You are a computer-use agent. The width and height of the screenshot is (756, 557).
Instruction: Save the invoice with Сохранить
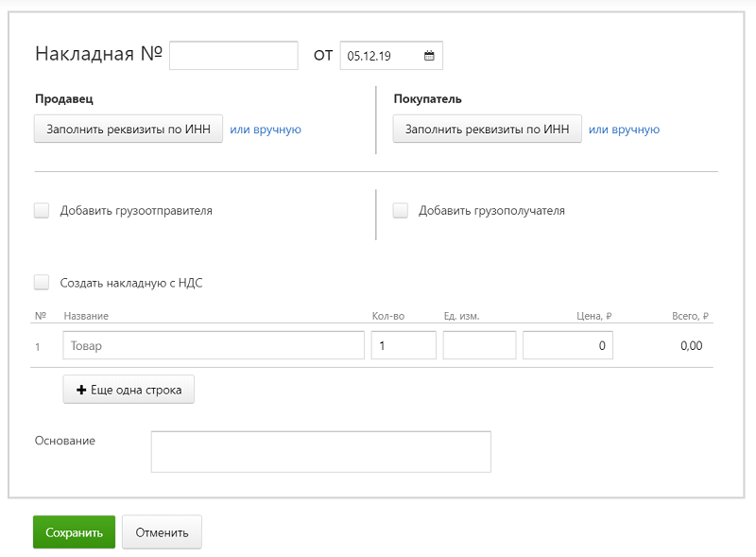[75, 531]
